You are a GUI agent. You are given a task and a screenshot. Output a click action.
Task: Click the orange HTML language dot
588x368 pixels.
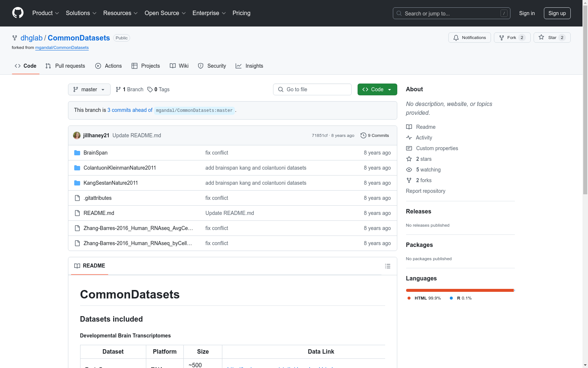[x=409, y=298]
